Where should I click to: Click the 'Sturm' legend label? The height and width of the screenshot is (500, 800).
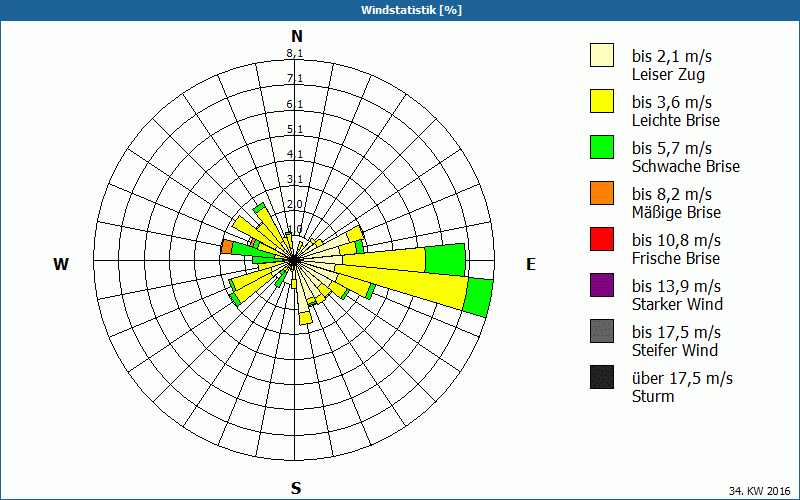pyautogui.click(x=653, y=396)
